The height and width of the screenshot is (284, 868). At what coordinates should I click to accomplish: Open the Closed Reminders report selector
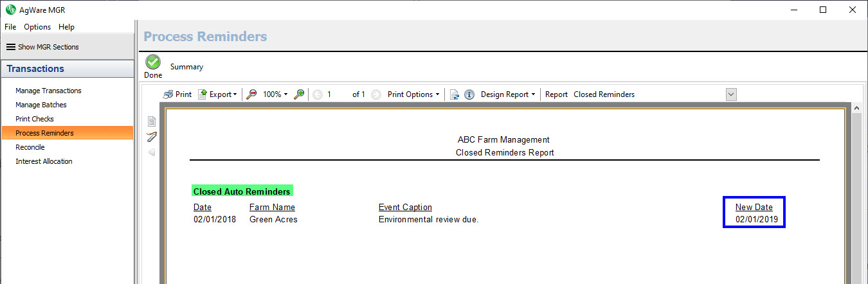730,94
